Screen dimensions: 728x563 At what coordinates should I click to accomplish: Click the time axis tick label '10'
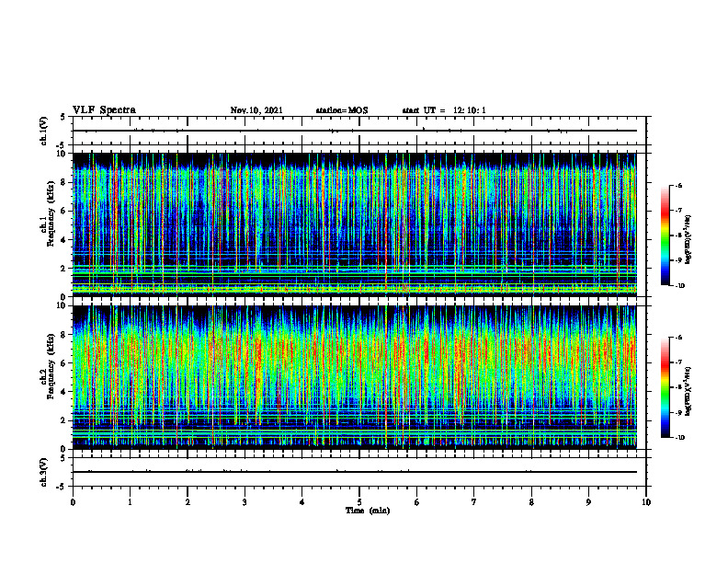[646, 502]
